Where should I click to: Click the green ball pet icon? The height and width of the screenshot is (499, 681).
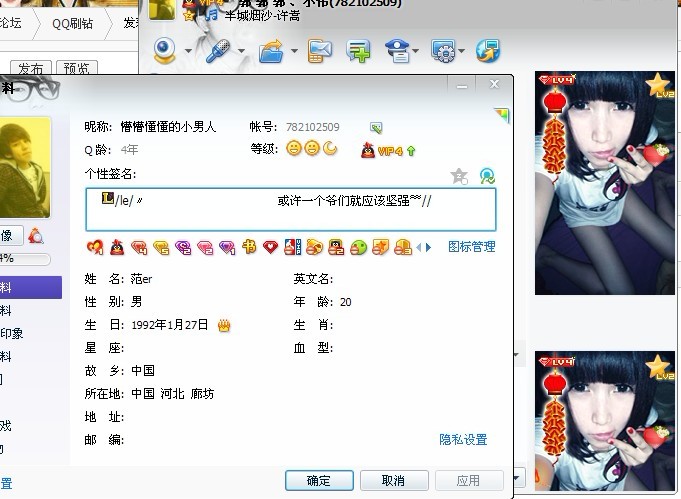[x=358, y=248]
